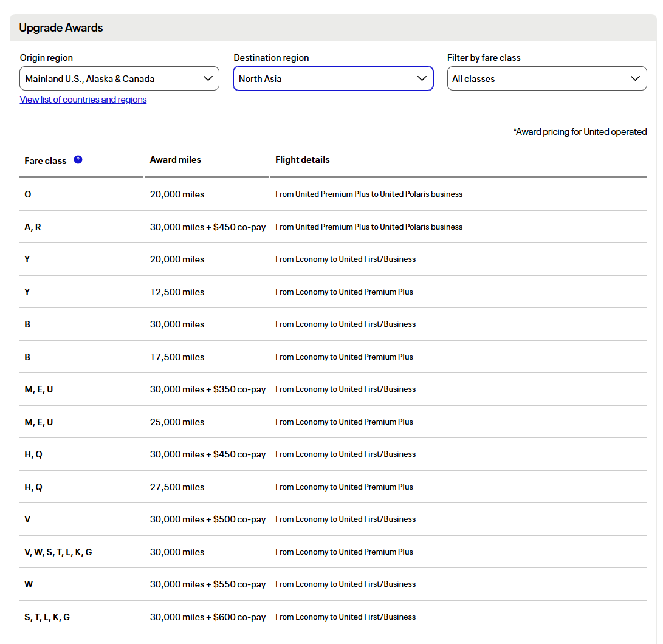Click the Flight details column header

click(x=303, y=160)
